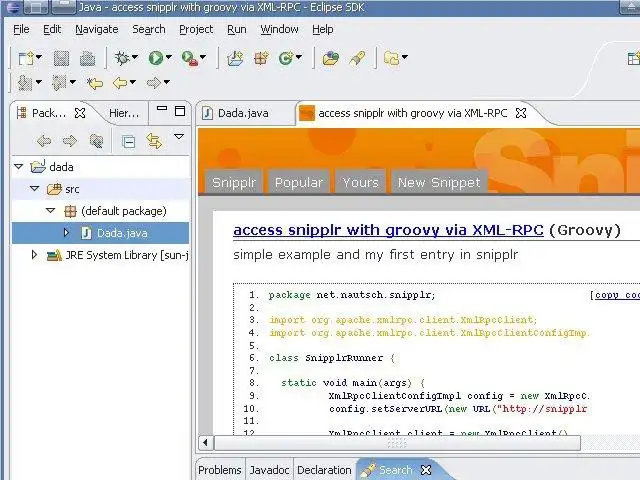The image size is (640, 480).
Task: Click the folder icon after the flashlight
Action: (392, 58)
